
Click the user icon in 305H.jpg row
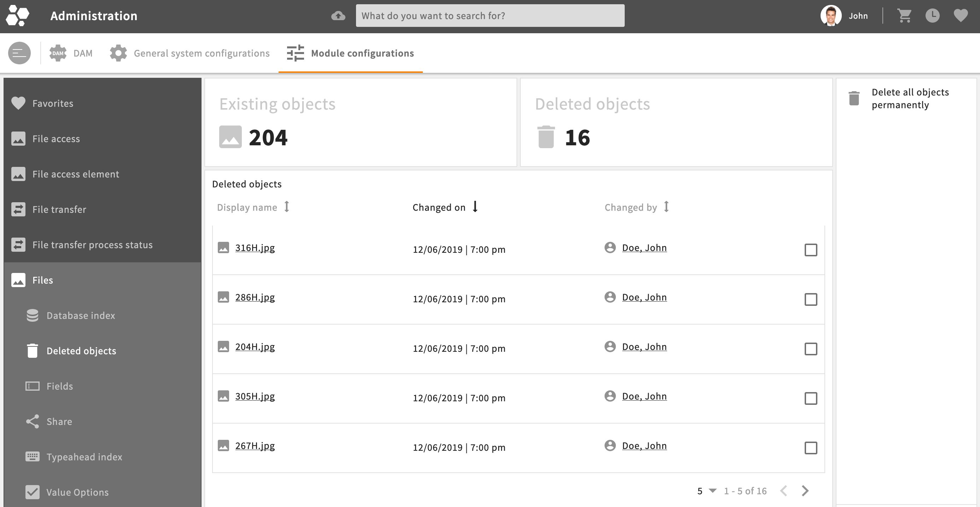610,396
